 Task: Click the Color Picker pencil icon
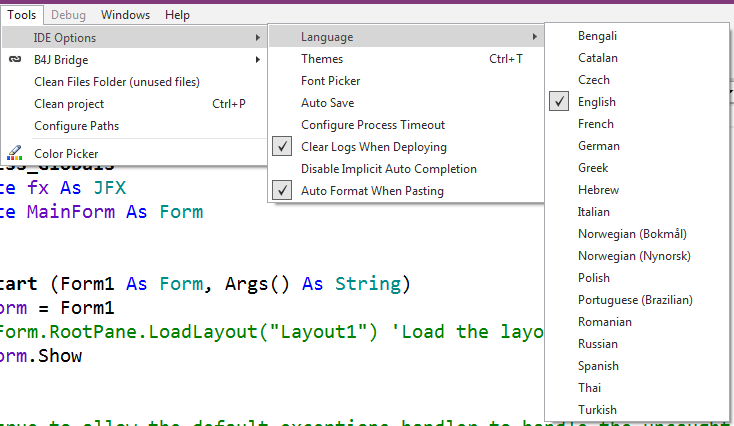click(x=15, y=153)
